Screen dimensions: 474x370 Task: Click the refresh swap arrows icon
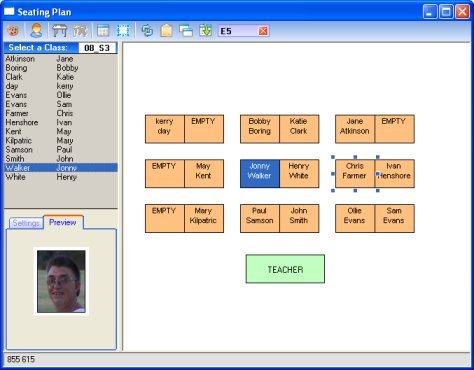coord(147,31)
